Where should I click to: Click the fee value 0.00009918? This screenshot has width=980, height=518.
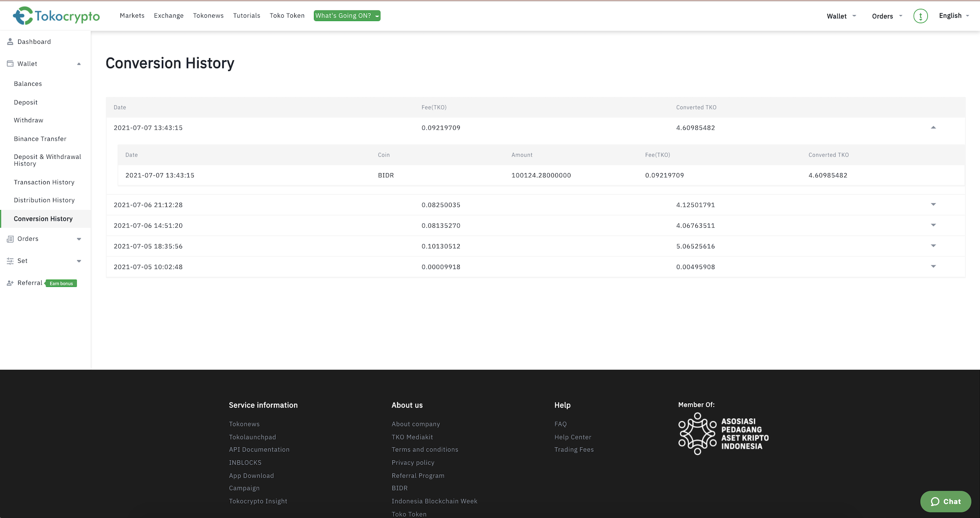441,267
